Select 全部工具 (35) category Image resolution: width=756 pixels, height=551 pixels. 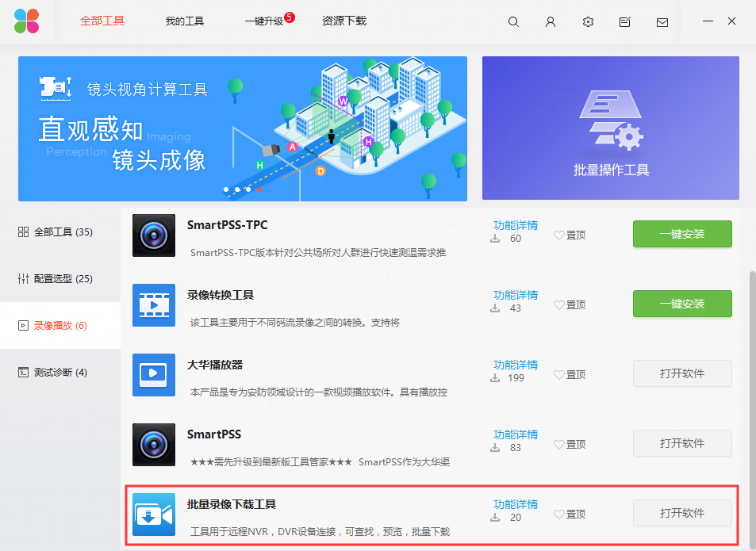click(x=60, y=232)
